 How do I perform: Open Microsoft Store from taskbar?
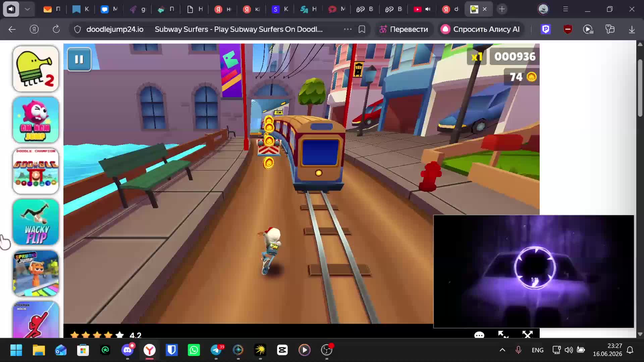coord(83,350)
